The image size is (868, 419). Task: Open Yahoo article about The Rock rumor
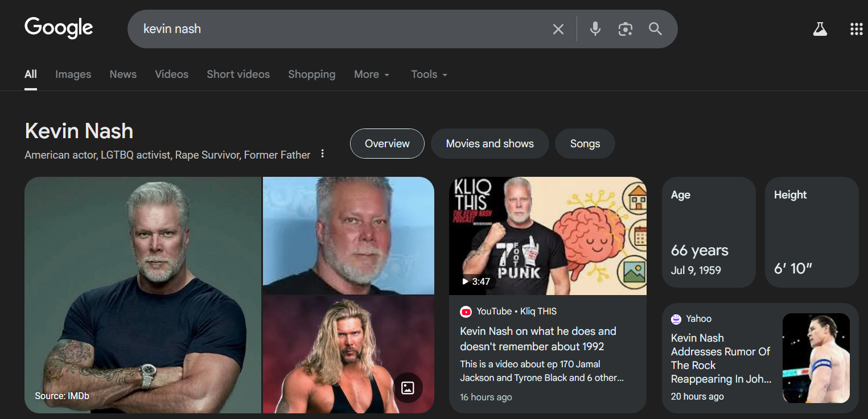pos(721,358)
